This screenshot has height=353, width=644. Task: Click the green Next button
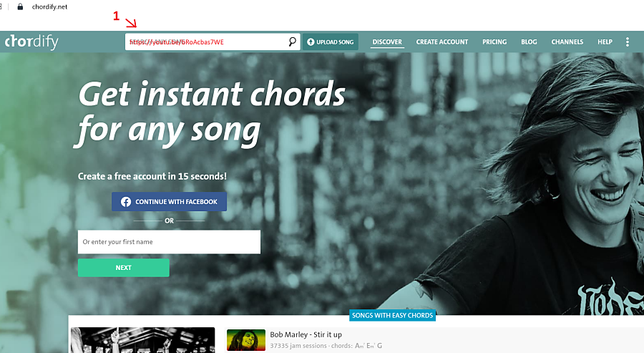[124, 268]
